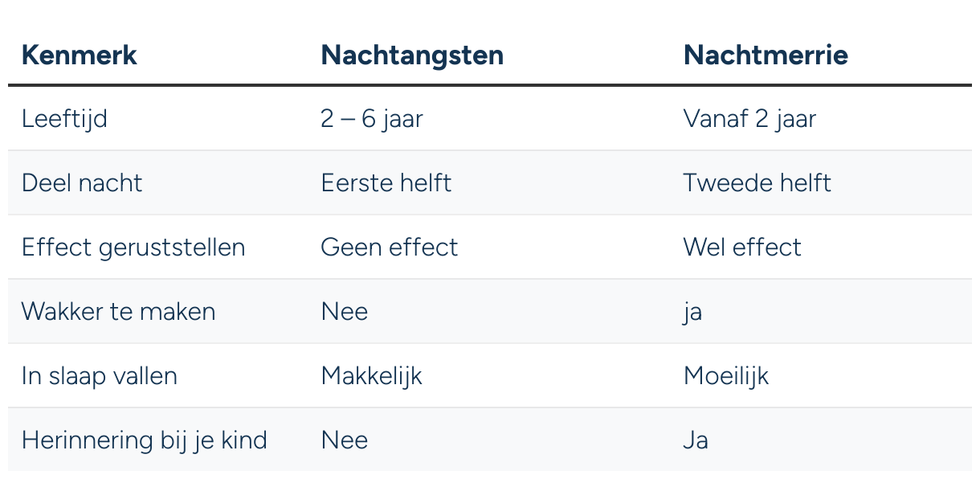Select the Effect geruststellen row label
The height and width of the screenshot is (479, 980).
[133, 248]
